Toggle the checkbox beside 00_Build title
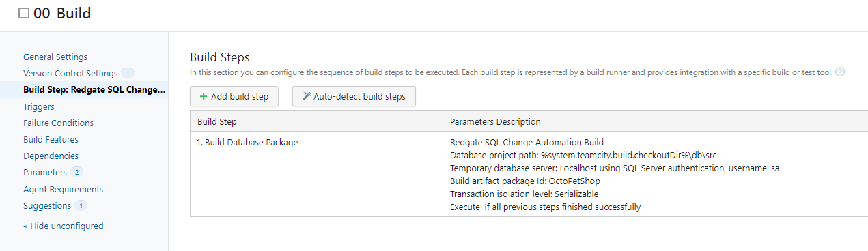The width and height of the screenshot is (868, 251). (24, 13)
